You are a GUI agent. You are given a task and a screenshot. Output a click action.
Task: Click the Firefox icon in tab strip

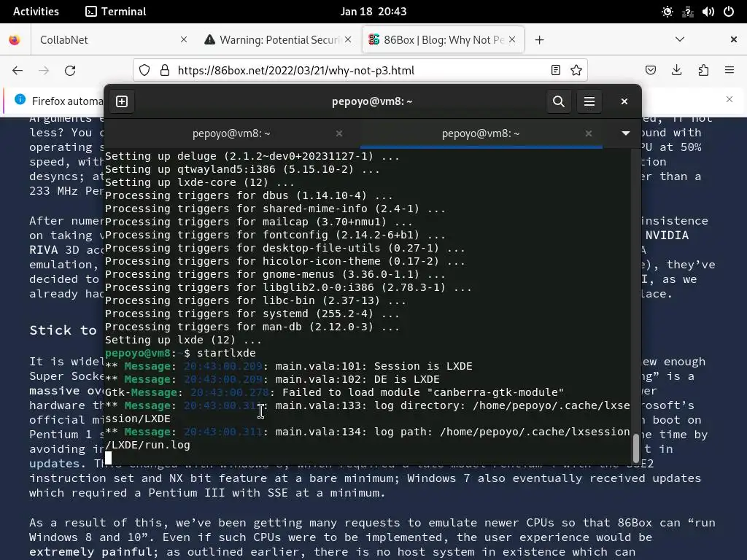tap(15, 39)
